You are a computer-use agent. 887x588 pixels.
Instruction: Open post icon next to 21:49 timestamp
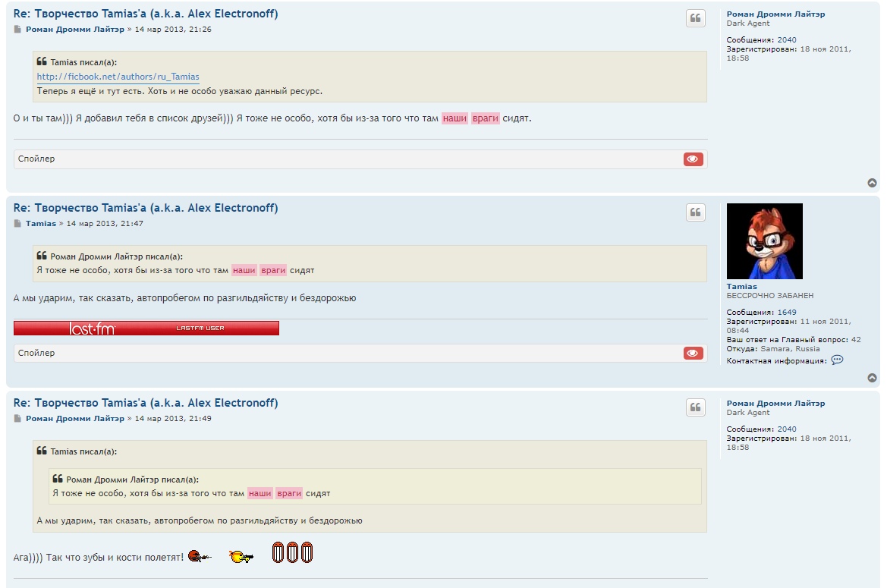(x=17, y=418)
